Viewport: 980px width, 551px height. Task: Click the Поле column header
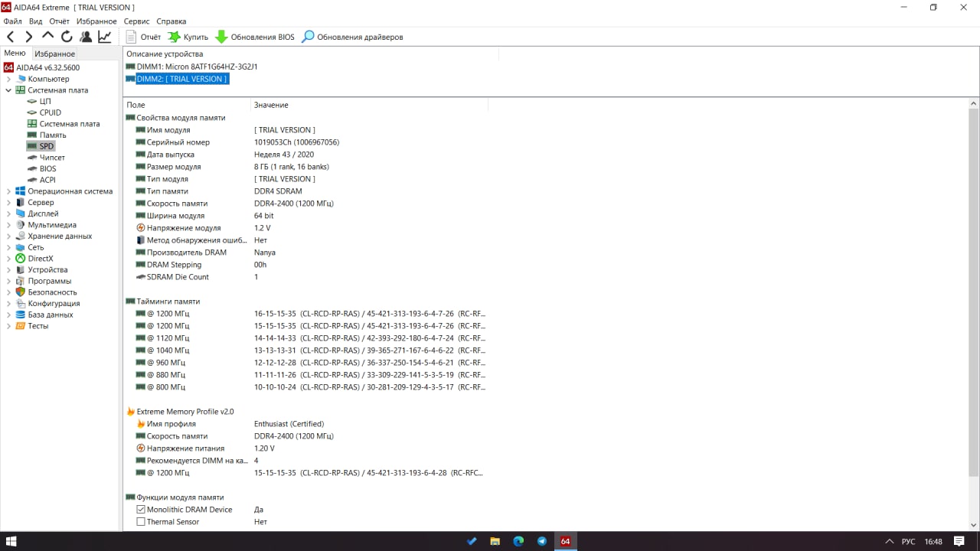pyautogui.click(x=187, y=105)
